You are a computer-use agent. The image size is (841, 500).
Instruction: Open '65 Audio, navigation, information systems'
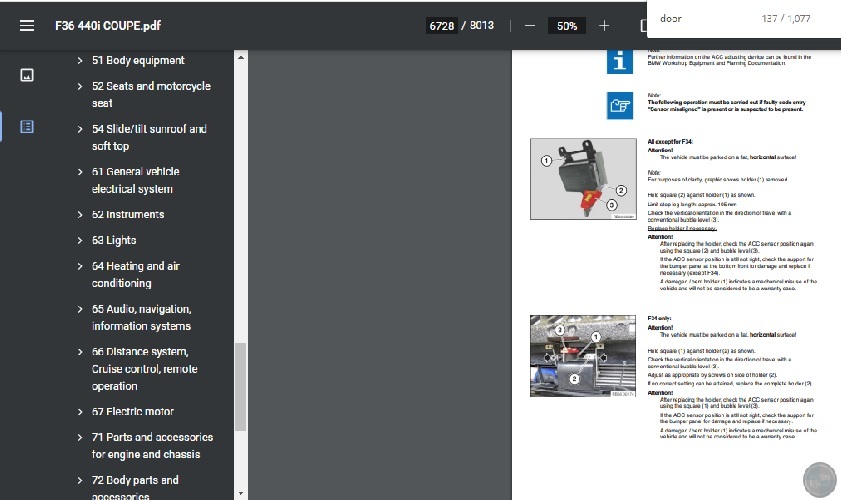142,318
